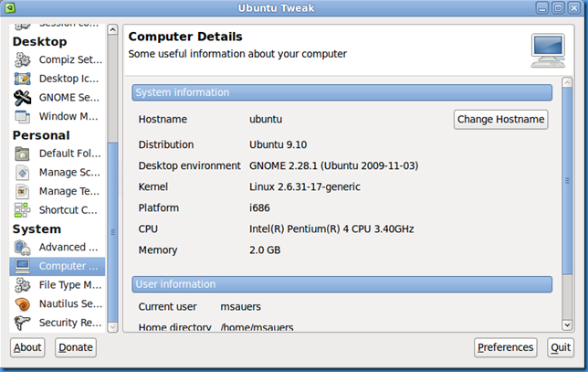Click the Donate button

click(x=76, y=347)
